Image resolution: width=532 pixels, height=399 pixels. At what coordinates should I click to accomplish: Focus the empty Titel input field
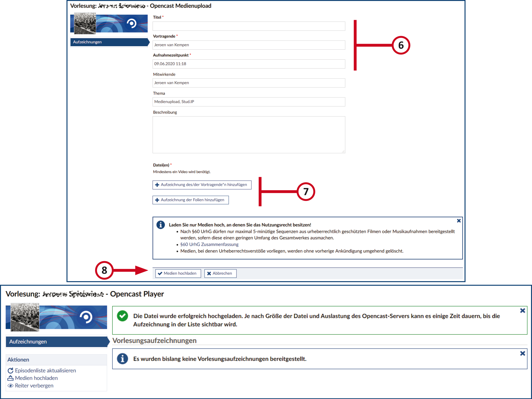249,26
